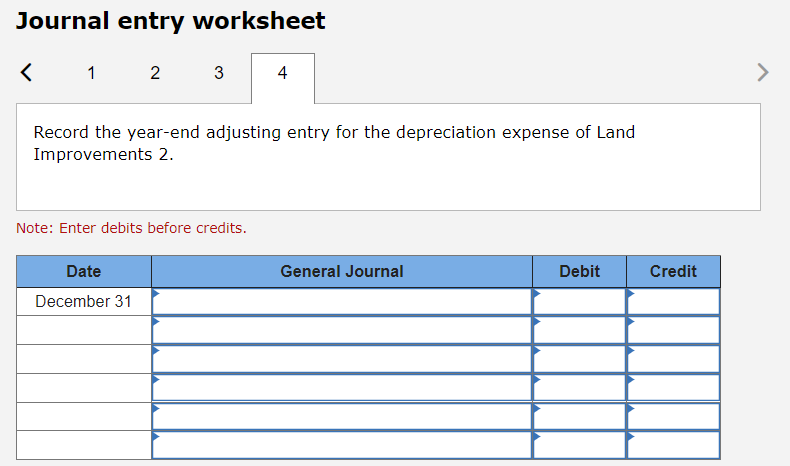Click the Debit field in last row
The image size is (790, 466).
tap(579, 445)
